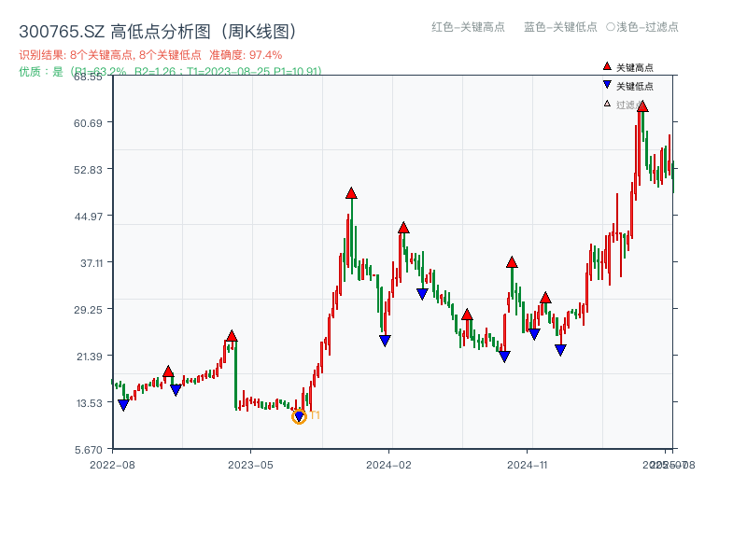Click the 52.83 y-axis label

(88, 170)
